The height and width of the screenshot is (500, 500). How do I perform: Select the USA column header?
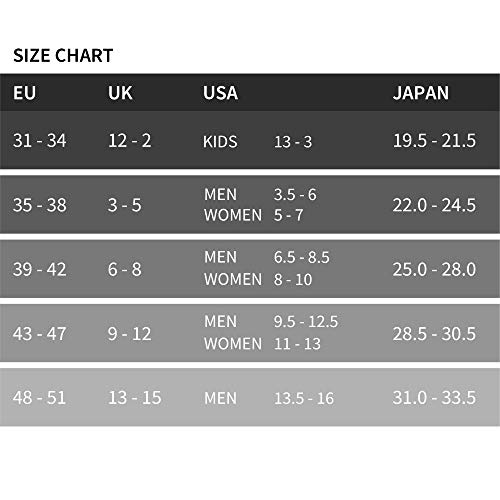220,93
